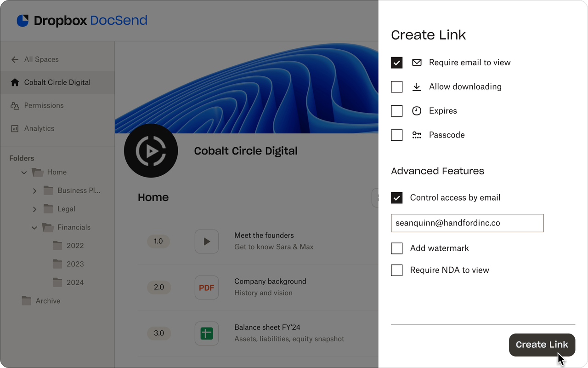Click the Create Link button
This screenshot has width=588, height=368.
click(x=542, y=345)
